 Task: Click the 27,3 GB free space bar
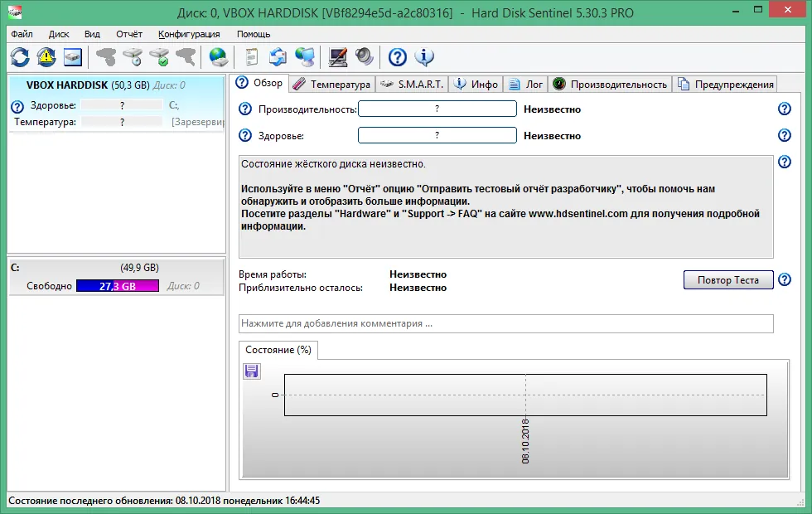coord(118,286)
